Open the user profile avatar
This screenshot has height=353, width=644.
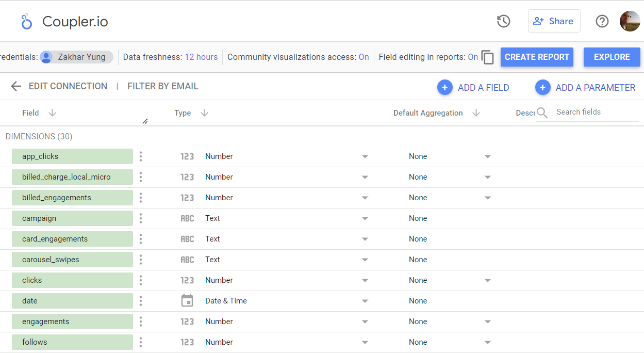(630, 21)
